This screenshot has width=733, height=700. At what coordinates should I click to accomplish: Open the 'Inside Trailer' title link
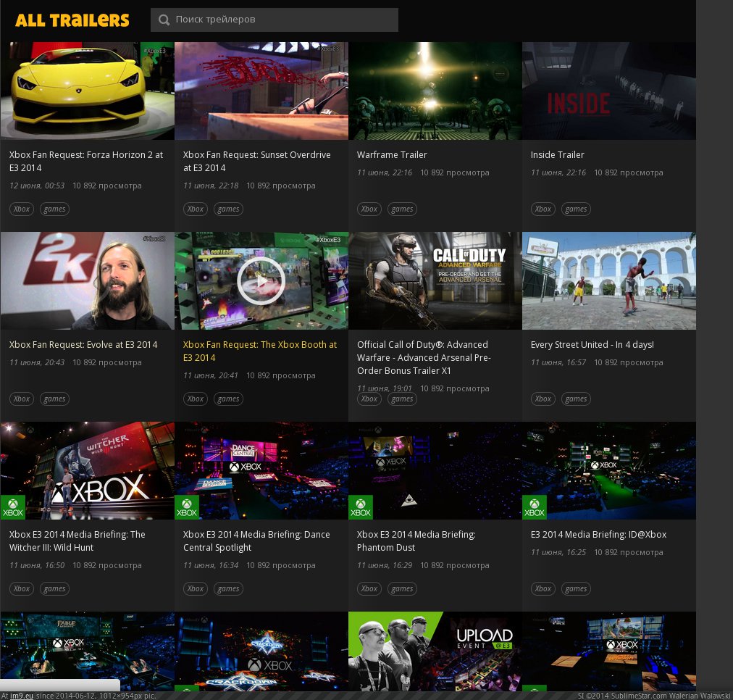[557, 155]
